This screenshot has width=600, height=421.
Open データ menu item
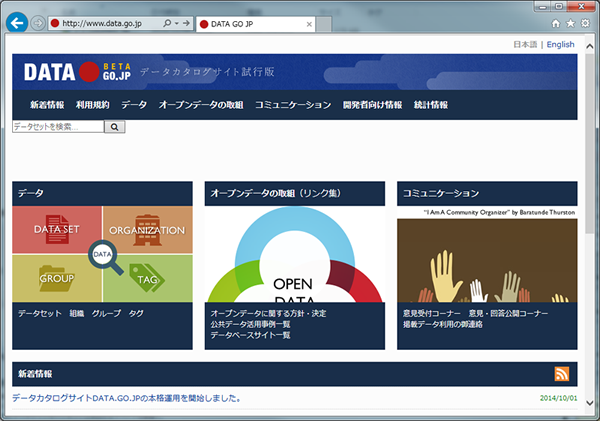[x=134, y=105]
